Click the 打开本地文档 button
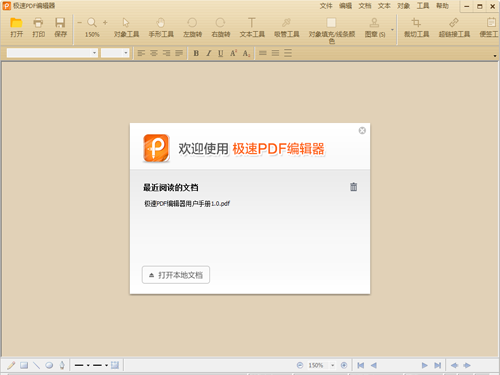 tap(176, 275)
